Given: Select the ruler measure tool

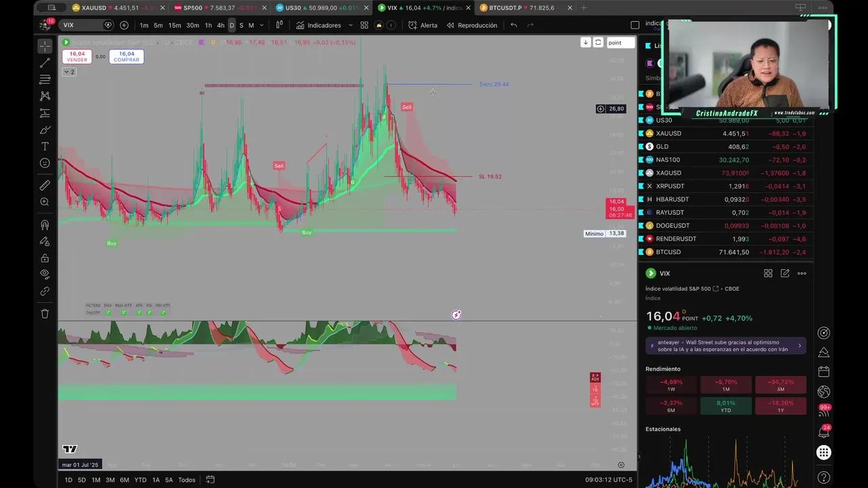Looking at the screenshot, I should tap(45, 185).
